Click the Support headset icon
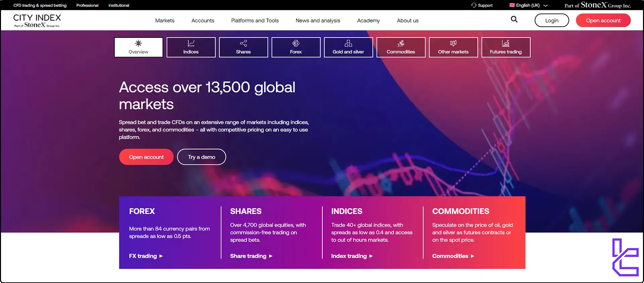Screen dimensions: 644x283 [474, 5]
